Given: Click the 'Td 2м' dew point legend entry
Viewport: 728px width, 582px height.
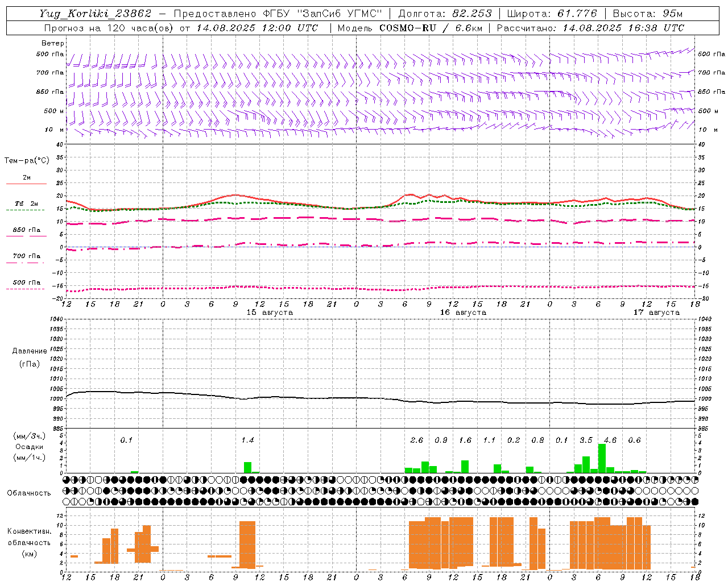Looking at the screenshot, I should [x=26, y=203].
